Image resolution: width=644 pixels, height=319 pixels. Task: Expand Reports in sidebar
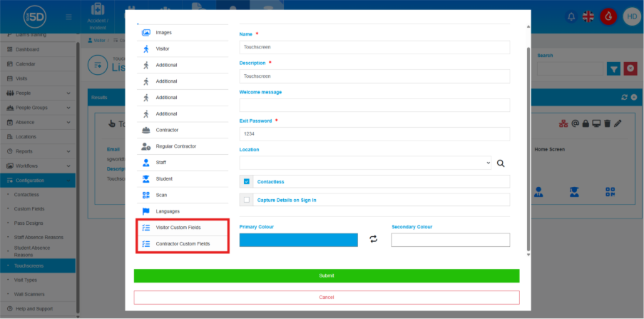(38, 151)
